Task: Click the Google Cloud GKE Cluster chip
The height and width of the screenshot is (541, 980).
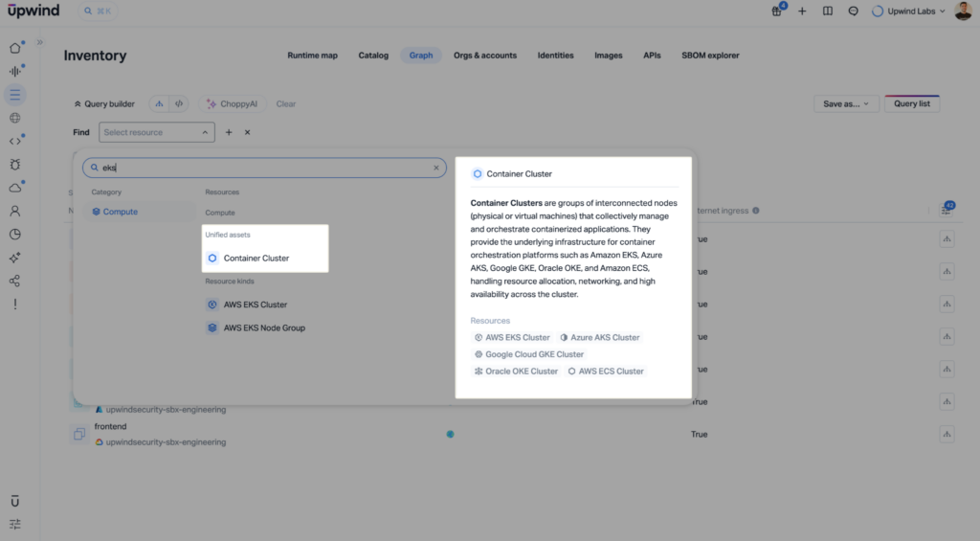Action: pos(528,354)
